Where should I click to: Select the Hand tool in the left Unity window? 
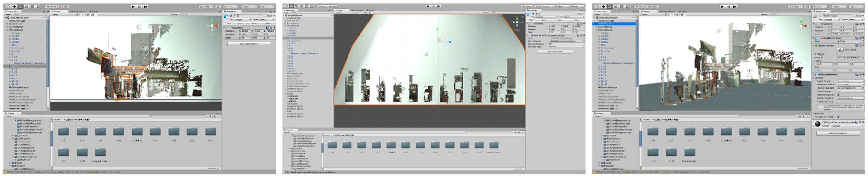point(8,6)
